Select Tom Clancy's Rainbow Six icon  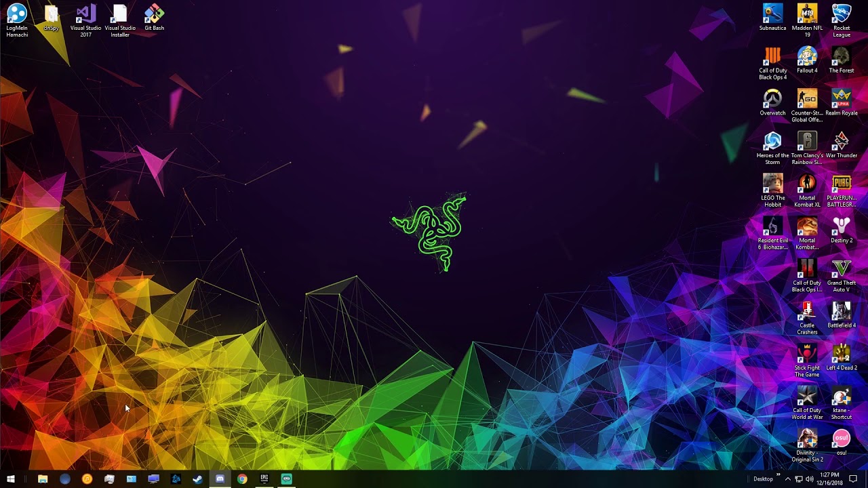807,148
